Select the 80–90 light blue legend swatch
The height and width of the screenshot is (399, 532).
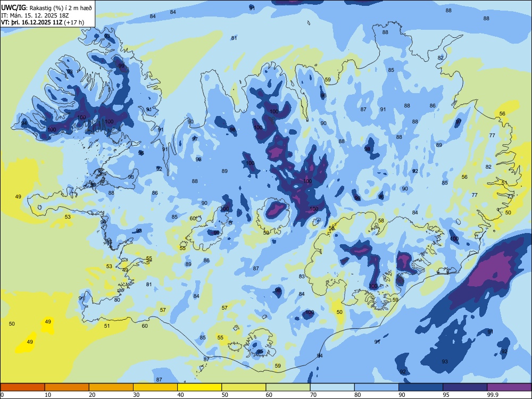click(x=377, y=387)
